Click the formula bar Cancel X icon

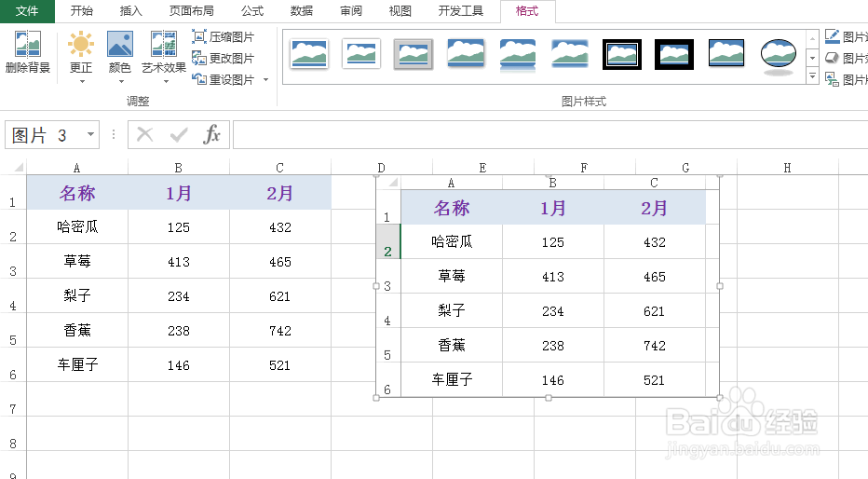click(x=145, y=134)
